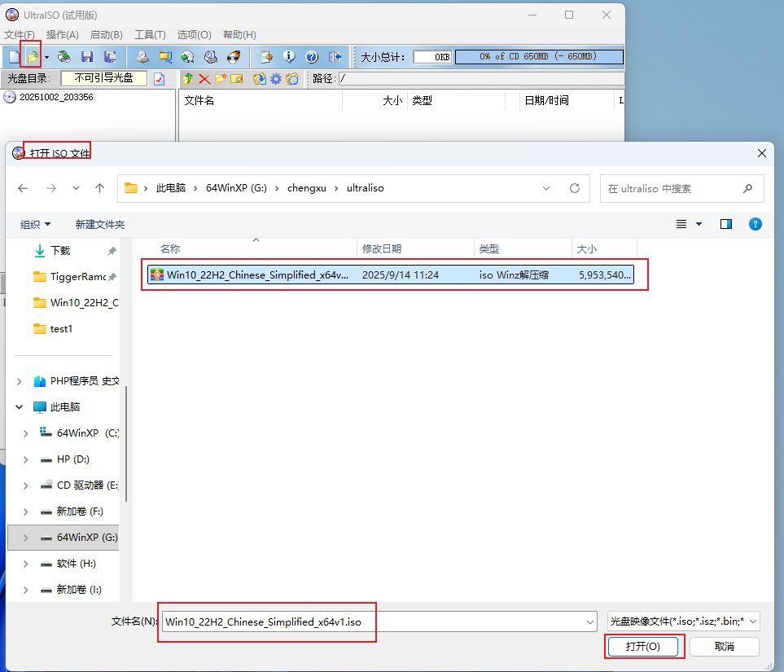
Task: Select the Win10_22H2_Chinese_Simplified ISO file
Action: 258,275
